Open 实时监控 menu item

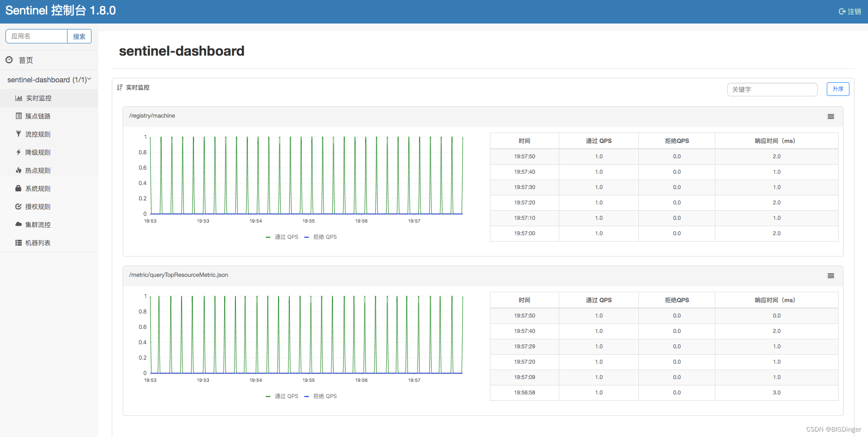(x=49, y=98)
